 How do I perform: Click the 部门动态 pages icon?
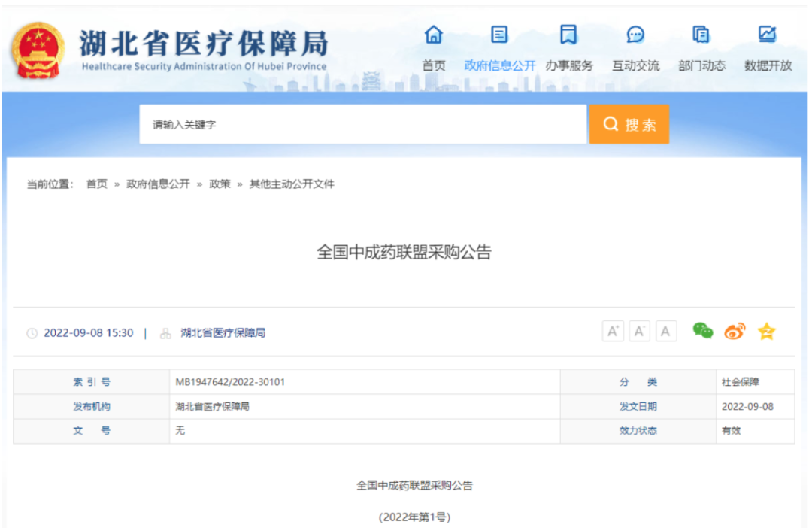701,35
